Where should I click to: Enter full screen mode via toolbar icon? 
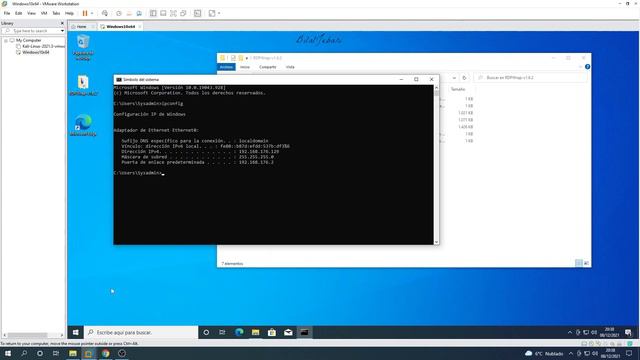point(173,13)
